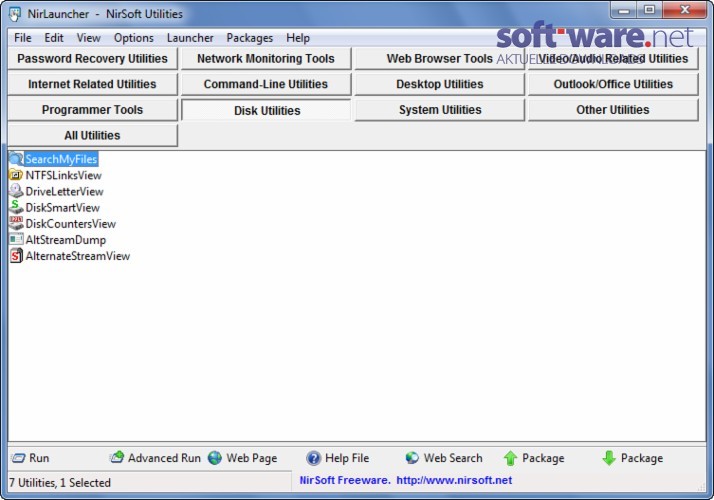Click the green down-arrow Package icon

[x=609, y=458]
